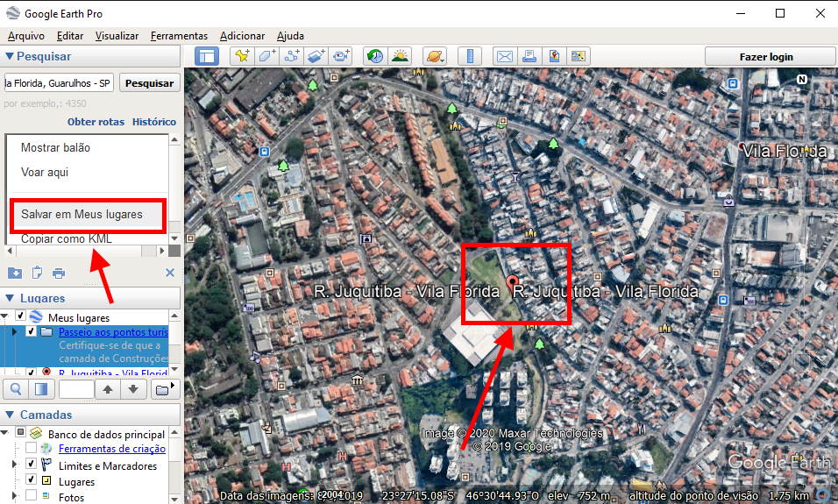Open the Visualizar menu
838x504 pixels.
point(117,36)
